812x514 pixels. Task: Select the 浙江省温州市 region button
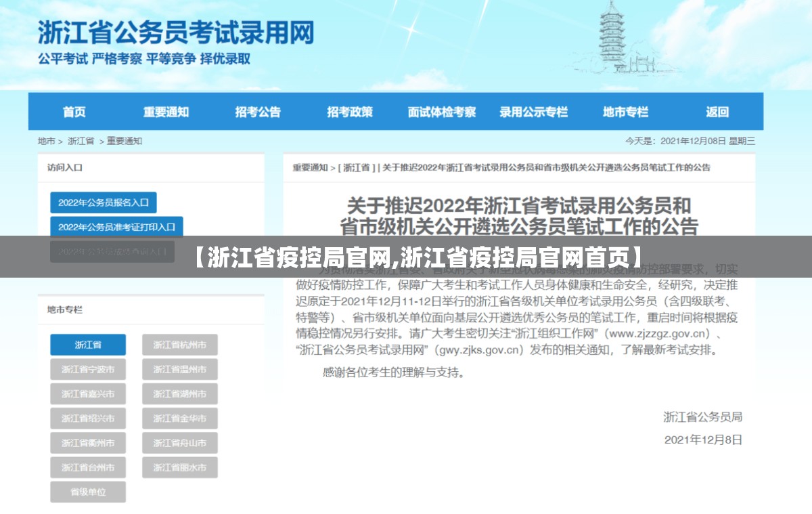click(180, 369)
